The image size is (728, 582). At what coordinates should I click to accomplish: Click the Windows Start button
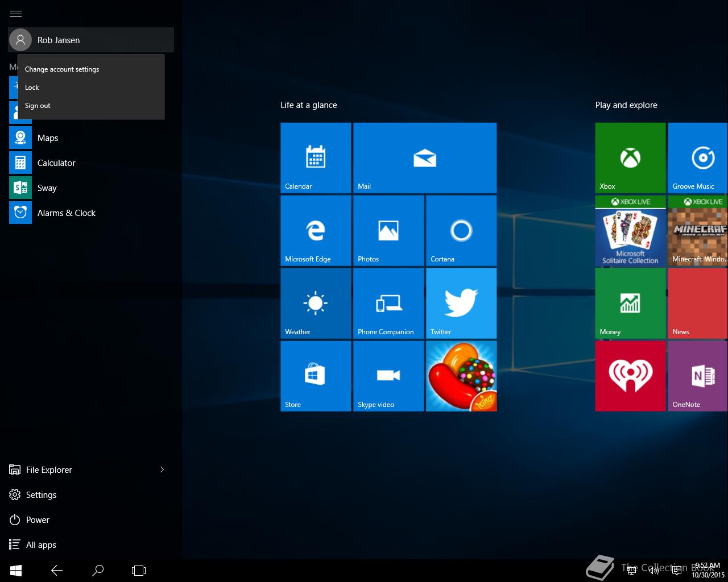pyautogui.click(x=16, y=571)
